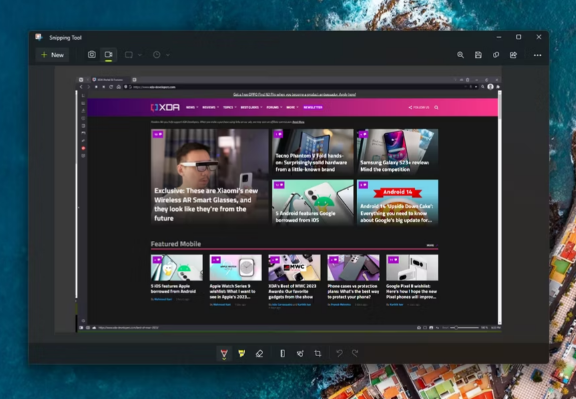Click FOLLOW US on the XDA header

point(419,107)
